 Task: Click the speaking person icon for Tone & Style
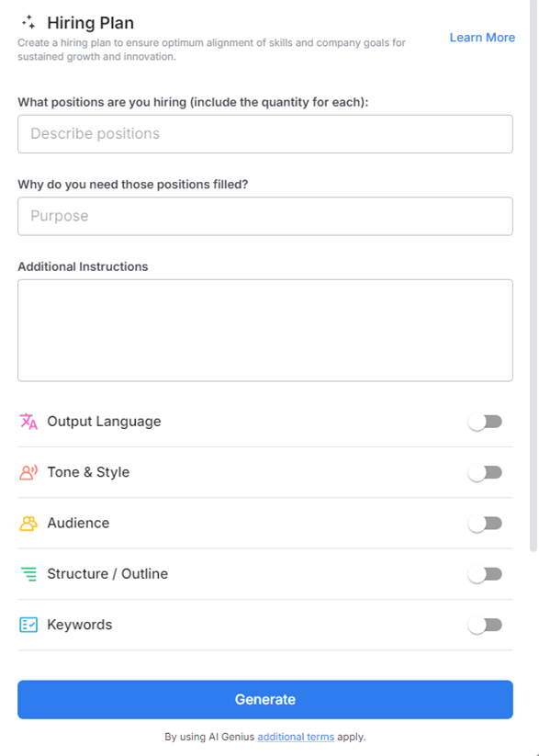28,471
